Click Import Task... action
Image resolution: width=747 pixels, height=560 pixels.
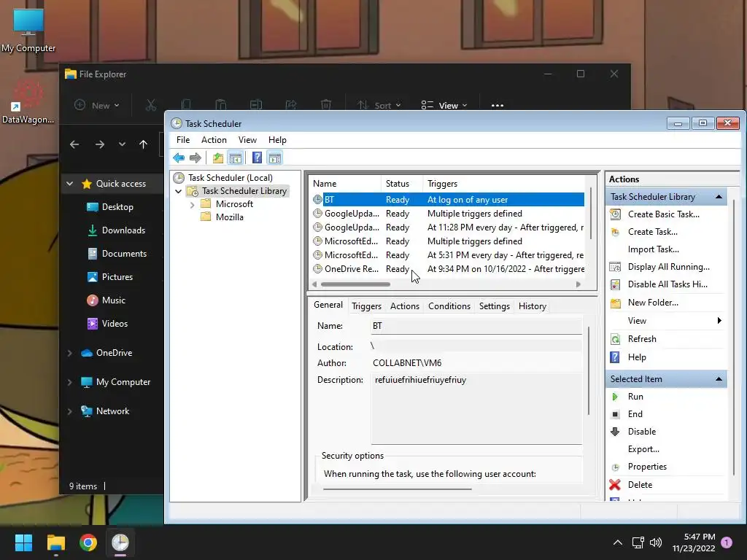[653, 249]
